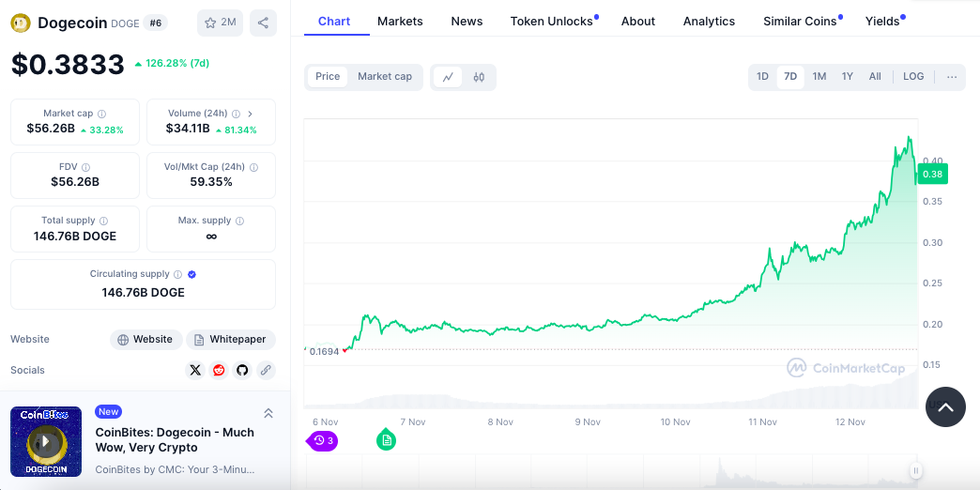The width and height of the screenshot is (980, 490).
Task: Click the #6 rank badge
Action: point(155,23)
